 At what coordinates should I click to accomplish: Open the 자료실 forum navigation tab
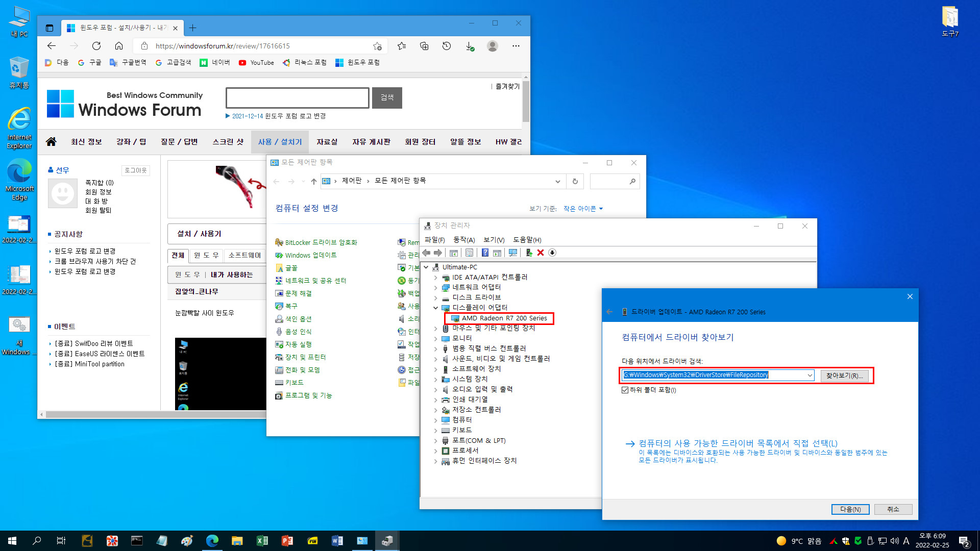click(327, 142)
